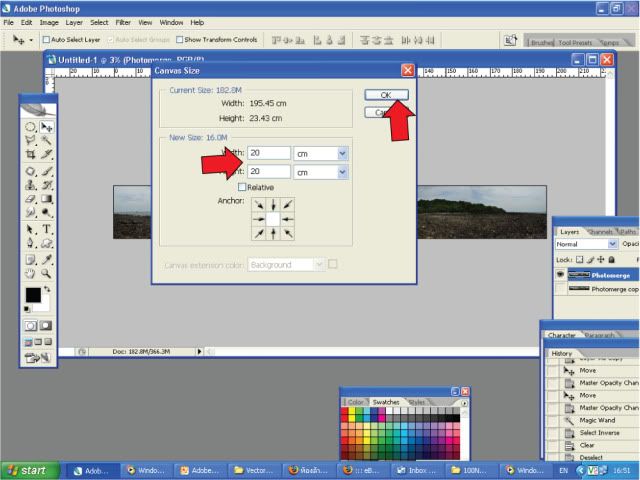640x480 pixels.
Task: Lock transparent pixels in Layers panel
Action: 580,260
